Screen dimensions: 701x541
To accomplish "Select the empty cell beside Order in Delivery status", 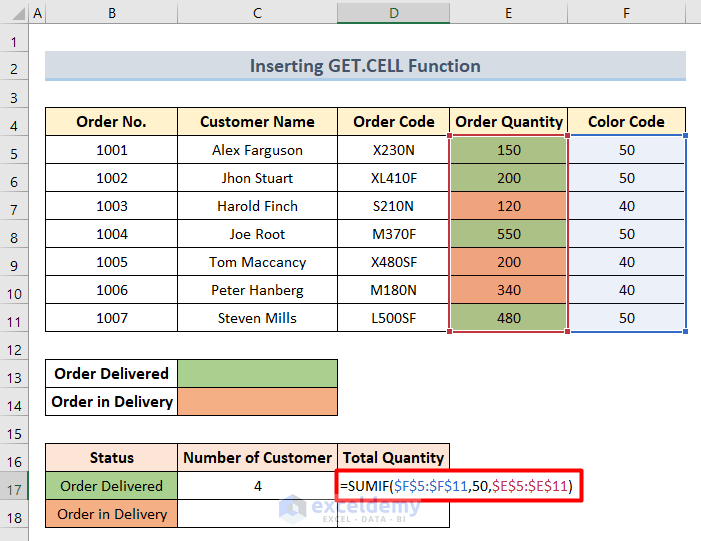I will [257, 514].
